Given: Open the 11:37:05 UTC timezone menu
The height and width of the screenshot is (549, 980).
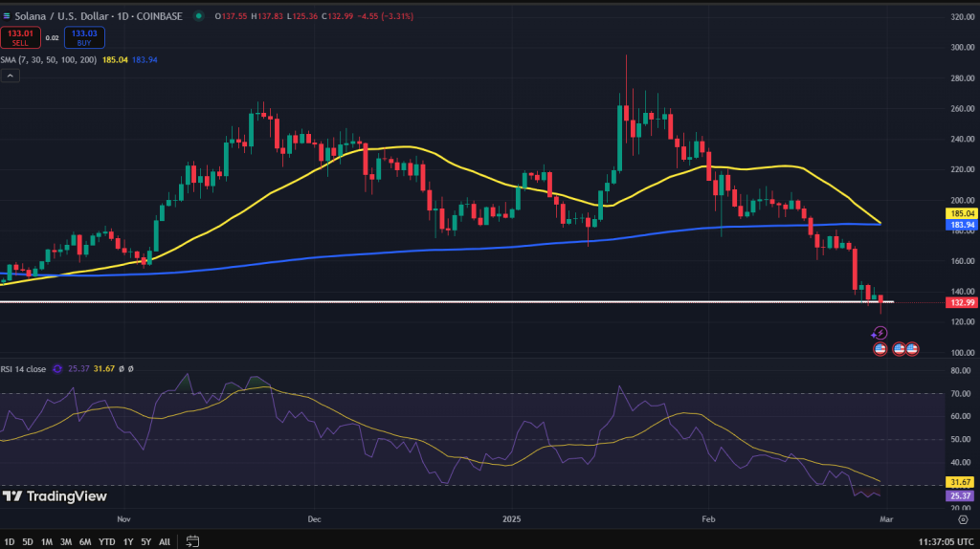Looking at the screenshot, I should coord(947,541).
